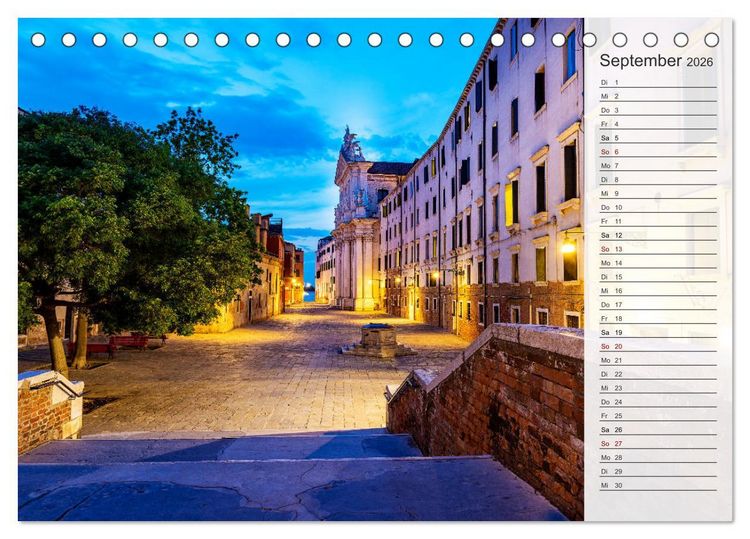Click the 'September 2026' calendar heading
The width and height of the screenshot is (750, 539).
[x=656, y=61]
